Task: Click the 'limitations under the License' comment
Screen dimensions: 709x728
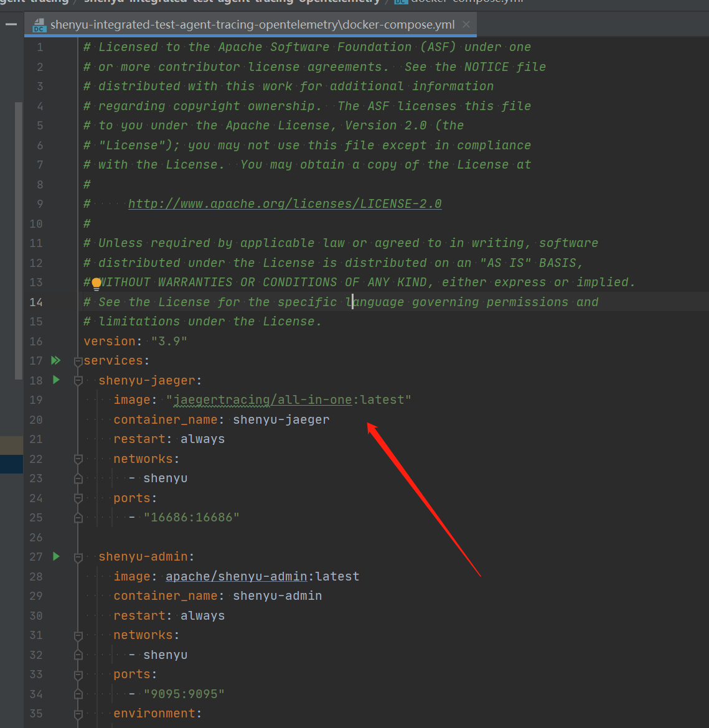Action: coord(202,321)
